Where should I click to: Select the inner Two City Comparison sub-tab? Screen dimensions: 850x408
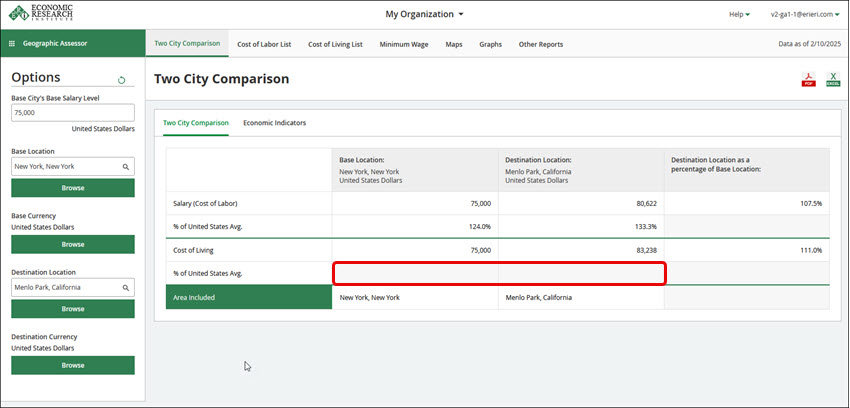196,123
